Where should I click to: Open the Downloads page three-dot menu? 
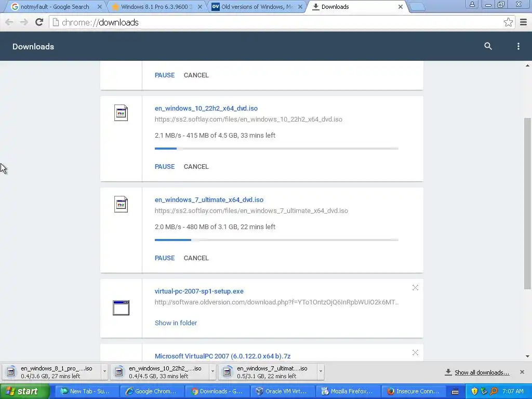(x=518, y=46)
